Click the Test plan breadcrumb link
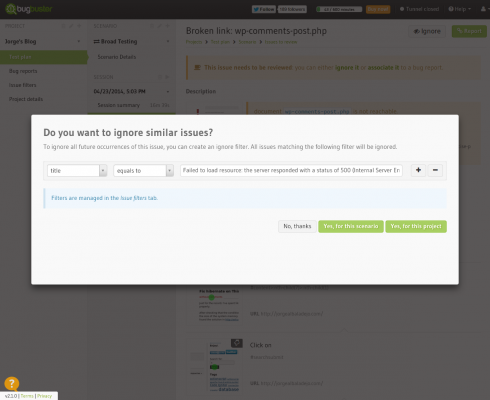 click(x=220, y=42)
